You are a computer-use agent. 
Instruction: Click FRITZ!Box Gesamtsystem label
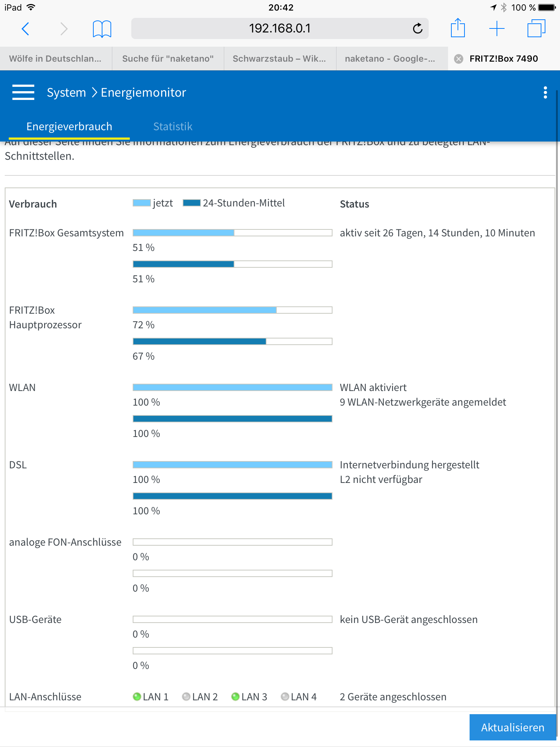point(66,233)
